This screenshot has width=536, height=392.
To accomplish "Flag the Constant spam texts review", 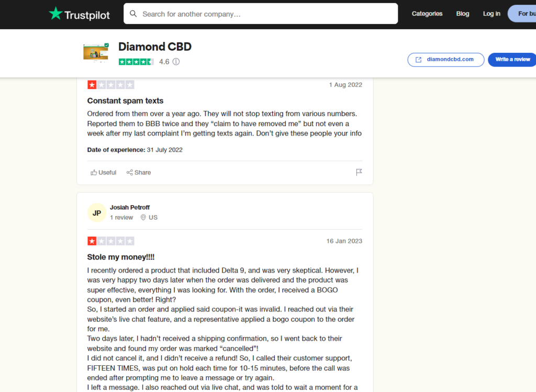I will tap(359, 172).
